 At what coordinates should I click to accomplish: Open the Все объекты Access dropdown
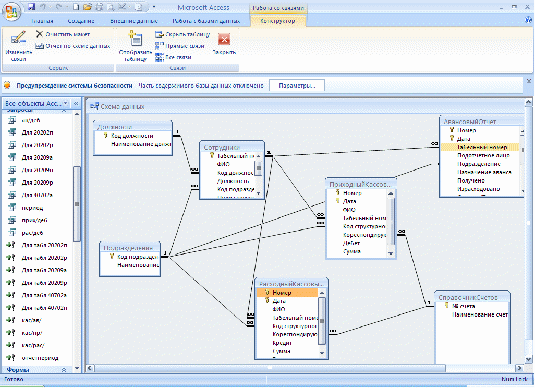coord(66,103)
